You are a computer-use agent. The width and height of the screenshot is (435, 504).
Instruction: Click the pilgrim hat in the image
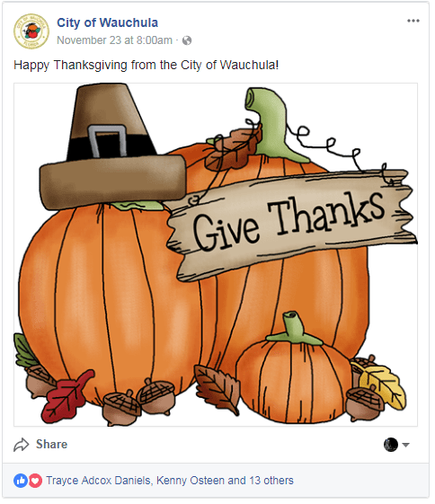[112, 146]
